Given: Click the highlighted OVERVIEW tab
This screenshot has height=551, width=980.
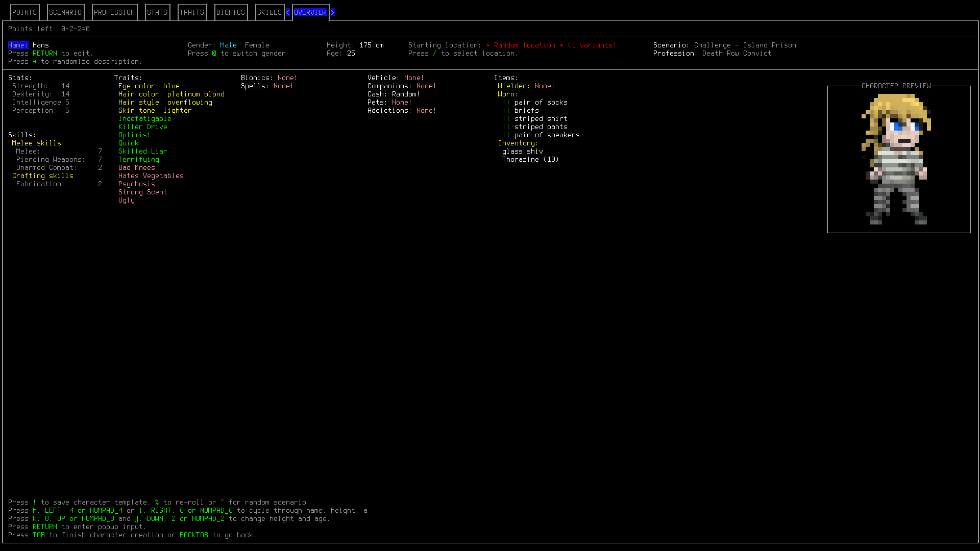Looking at the screenshot, I should point(310,12).
